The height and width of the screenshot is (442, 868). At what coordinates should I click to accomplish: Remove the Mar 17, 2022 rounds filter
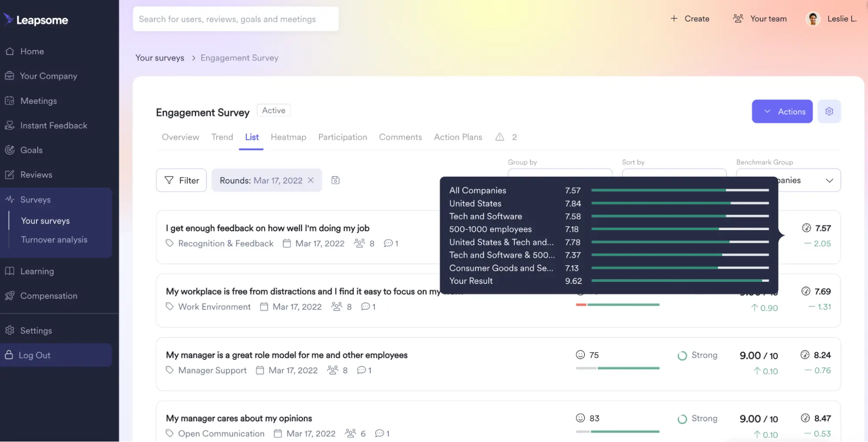point(310,180)
